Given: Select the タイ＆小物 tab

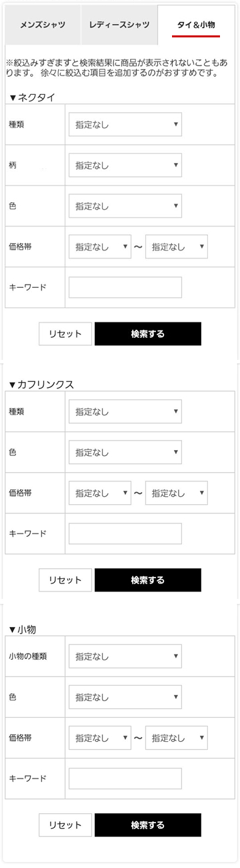Looking at the screenshot, I should pos(196,25).
